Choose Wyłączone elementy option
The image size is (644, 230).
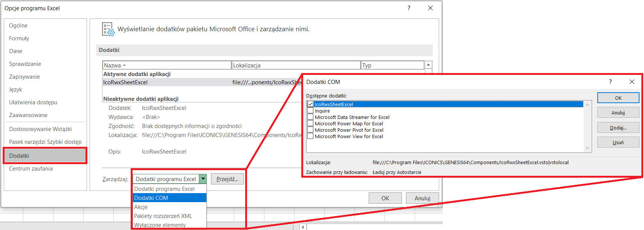(170, 225)
